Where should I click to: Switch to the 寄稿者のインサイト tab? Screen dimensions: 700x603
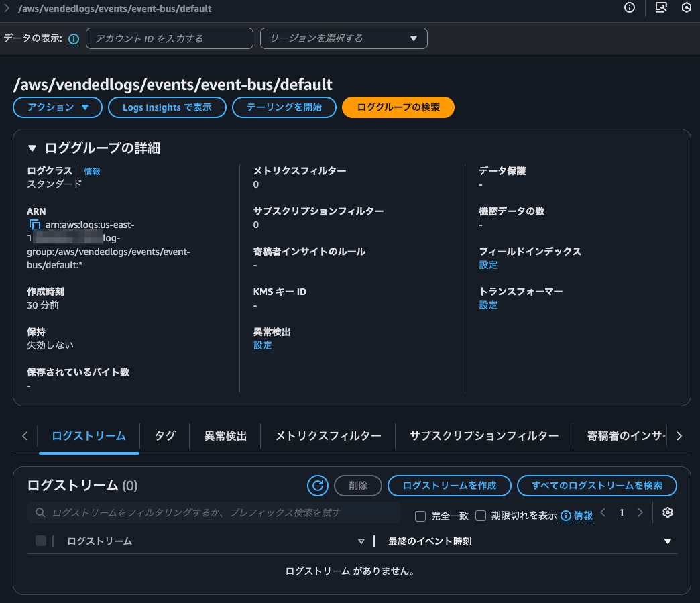click(x=625, y=436)
